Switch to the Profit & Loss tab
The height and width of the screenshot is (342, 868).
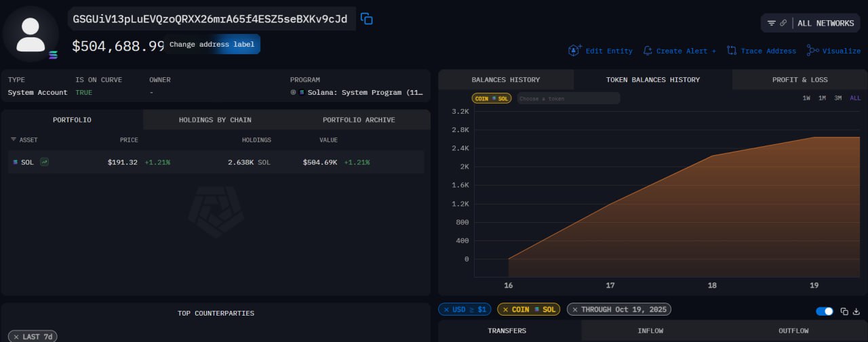pyautogui.click(x=800, y=80)
